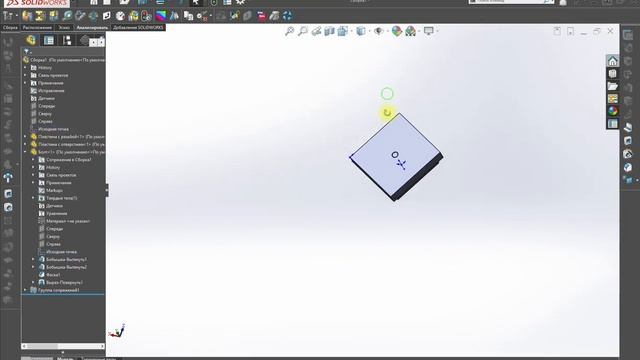Image resolution: width=640 pixels, height=360 pixels.
Task: Expand Бобышка-Вытянуть2 feature
Action: click(33, 267)
